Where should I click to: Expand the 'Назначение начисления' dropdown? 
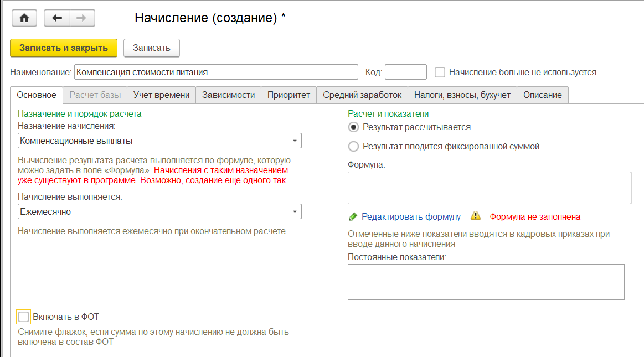(295, 141)
